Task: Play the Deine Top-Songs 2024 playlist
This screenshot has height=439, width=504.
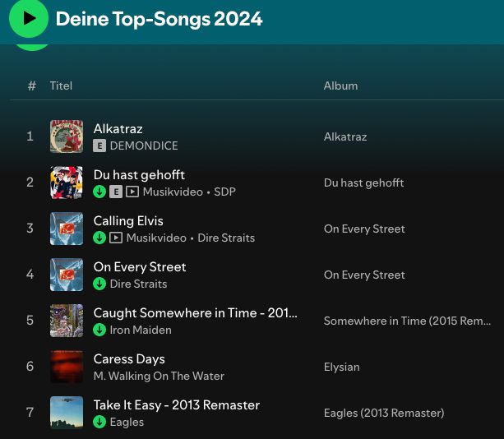Action: 29,18
